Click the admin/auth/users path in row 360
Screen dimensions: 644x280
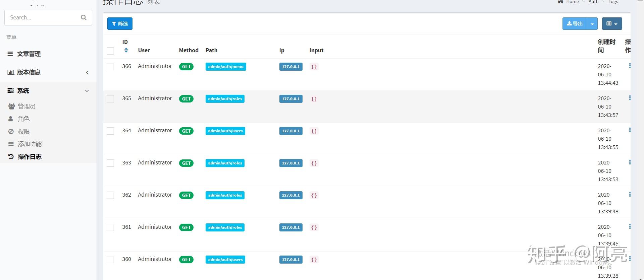click(x=225, y=260)
